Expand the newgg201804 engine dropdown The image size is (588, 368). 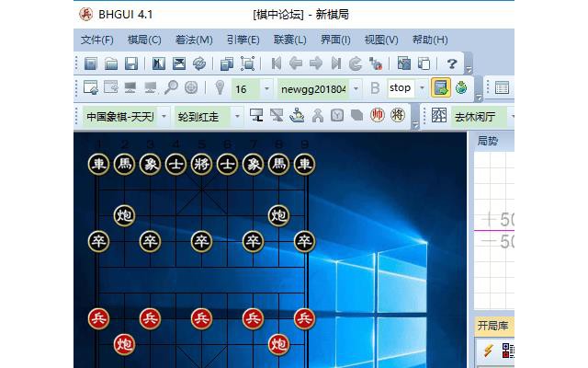[x=356, y=88]
